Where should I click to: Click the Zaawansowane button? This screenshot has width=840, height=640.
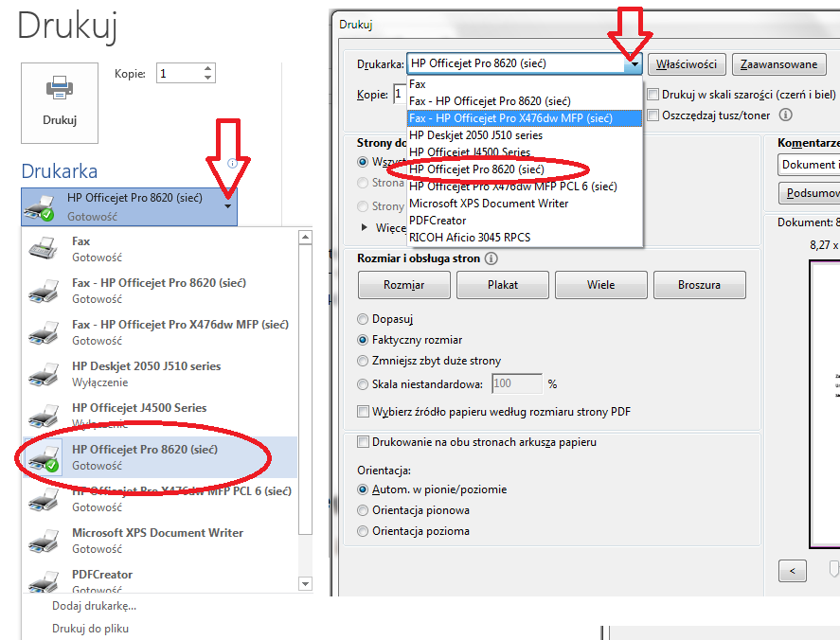click(x=778, y=64)
